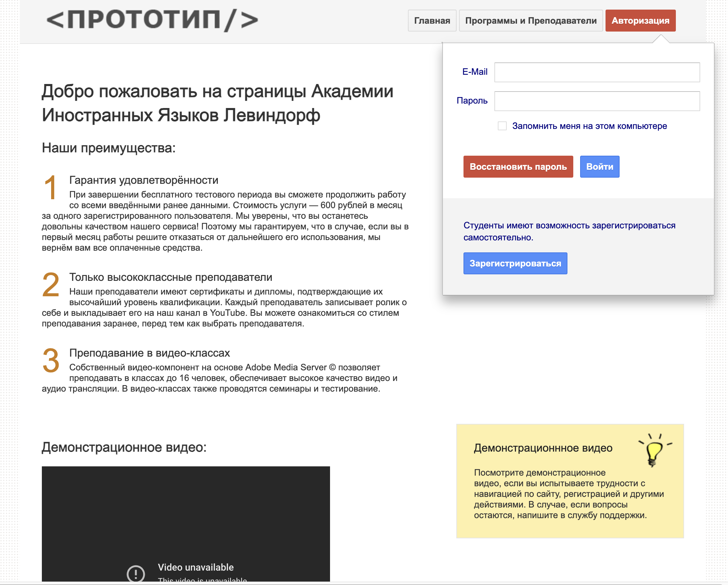Viewport: 728px width, 585px height.
Task: Click the 'Гарантия удовлетворённости' heading
Action: click(144, 180)
